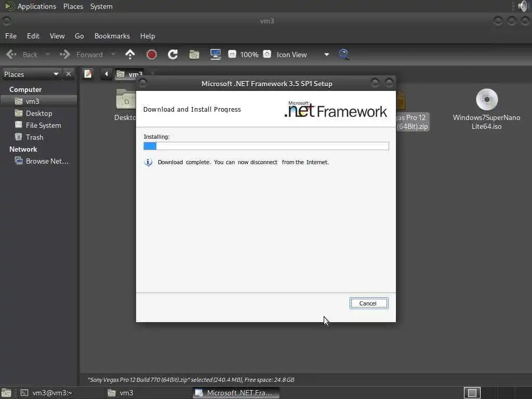Viewport: 532px width, 399px height.
Task: Click the .NET Framework logo
Action: [x=336, y=109]
